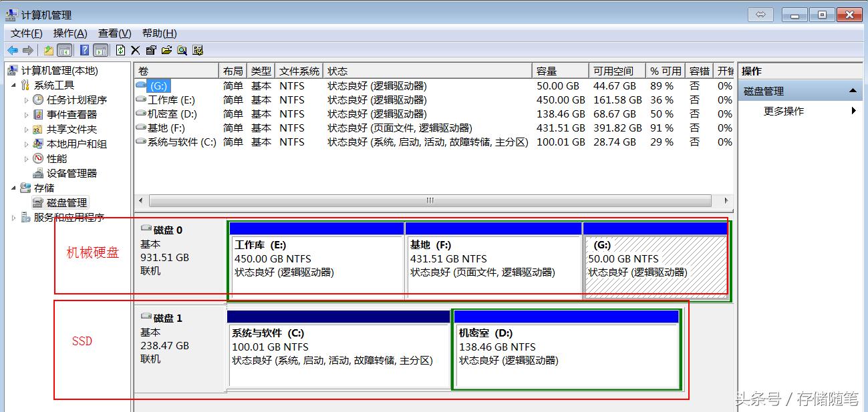This screenshot has height=412, width=868.
Task: Select the 工作库 (E:) partition block
Action: [317, 261]
